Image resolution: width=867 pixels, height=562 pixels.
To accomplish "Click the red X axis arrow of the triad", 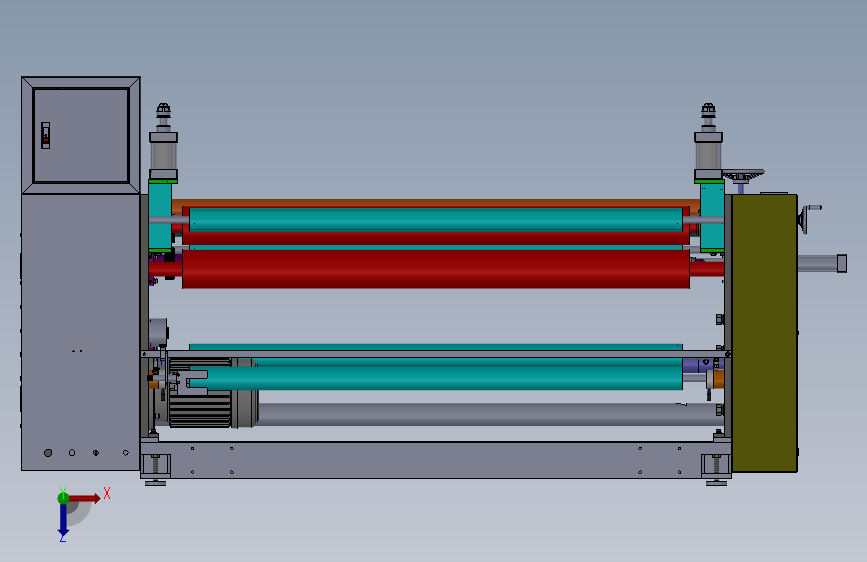I will click(x=84, y=498).
